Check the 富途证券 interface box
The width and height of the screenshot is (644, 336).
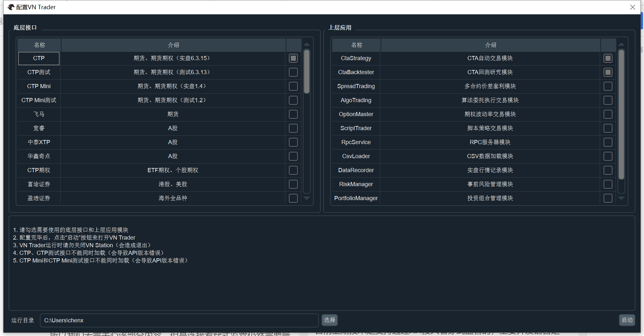click(293, 184)
